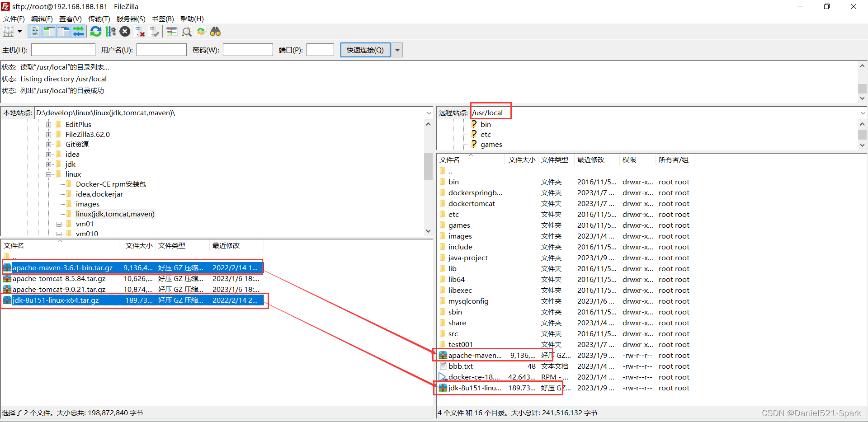Image resolution: width=868 pixels, height=422 pixels.
Task: Search for files recursively with binoculars
Action: click(216, 32)
